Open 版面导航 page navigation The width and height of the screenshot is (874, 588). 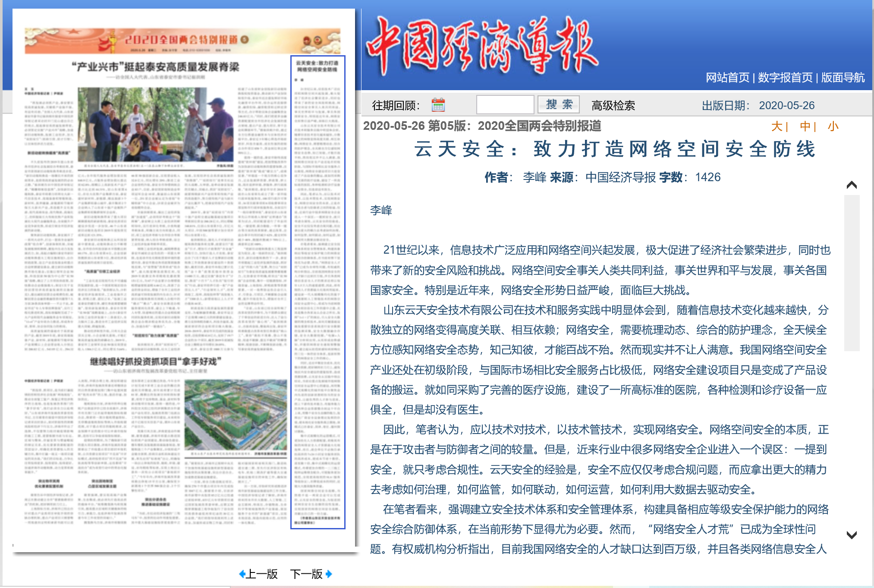pyautogui.click(x=843, y=78)
